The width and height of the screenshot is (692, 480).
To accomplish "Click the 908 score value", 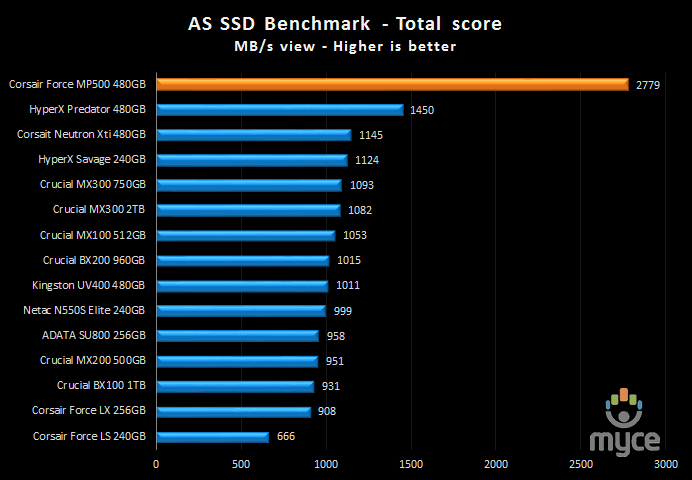I will pyautogui.click(x=327, y=411).
